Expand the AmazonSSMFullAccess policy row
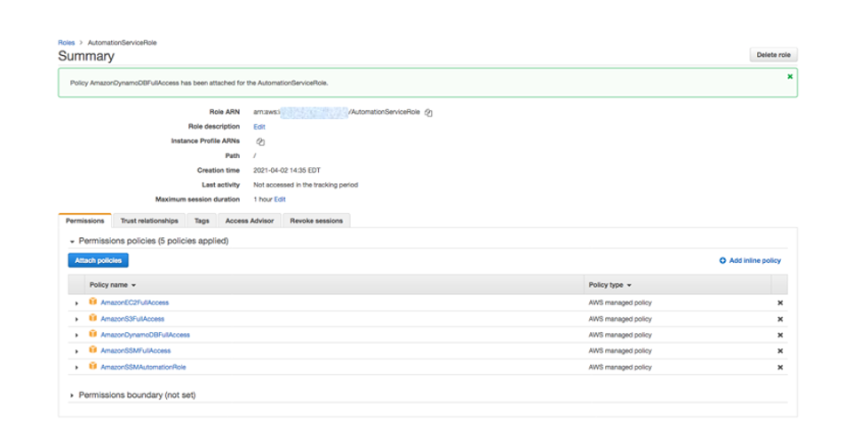Image resolution: width=868 pixels, height=436 pixels. point(76,352)
